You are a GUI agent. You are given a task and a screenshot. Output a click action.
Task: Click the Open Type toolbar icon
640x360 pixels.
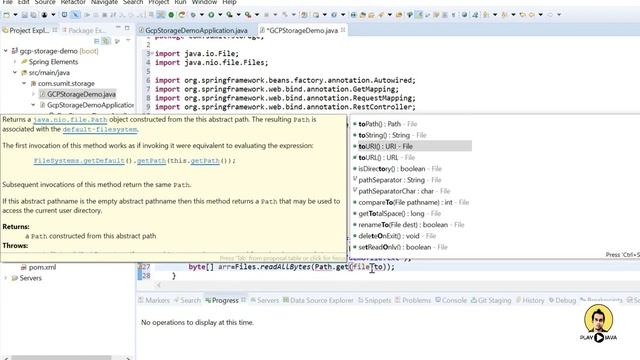[x=362, y=15]
